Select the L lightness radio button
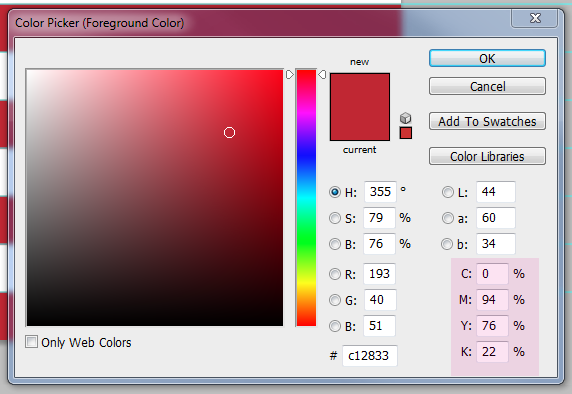The image size is (572, 394). [x=448, y=192]
